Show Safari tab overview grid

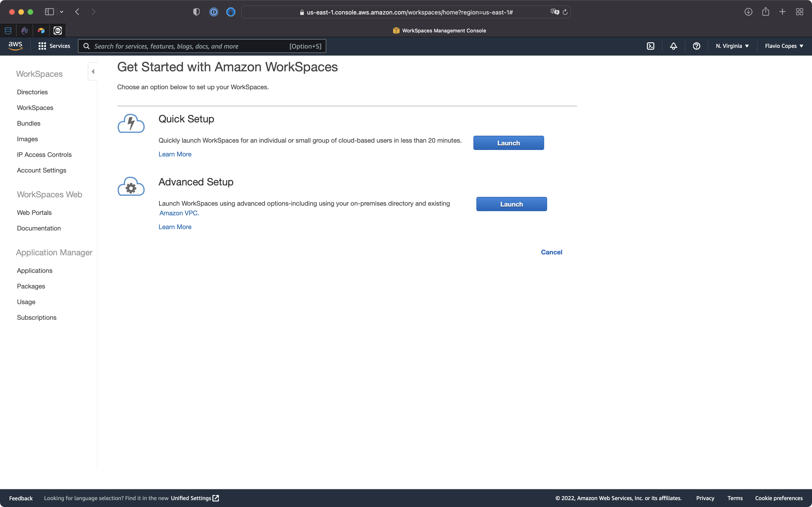[799, 12]
